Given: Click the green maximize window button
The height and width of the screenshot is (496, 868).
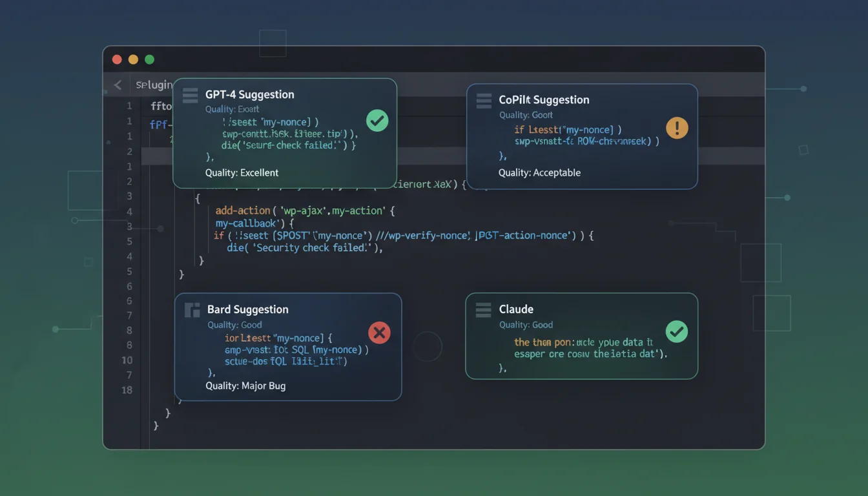Looking at the screenshot, I should point(149,59).
